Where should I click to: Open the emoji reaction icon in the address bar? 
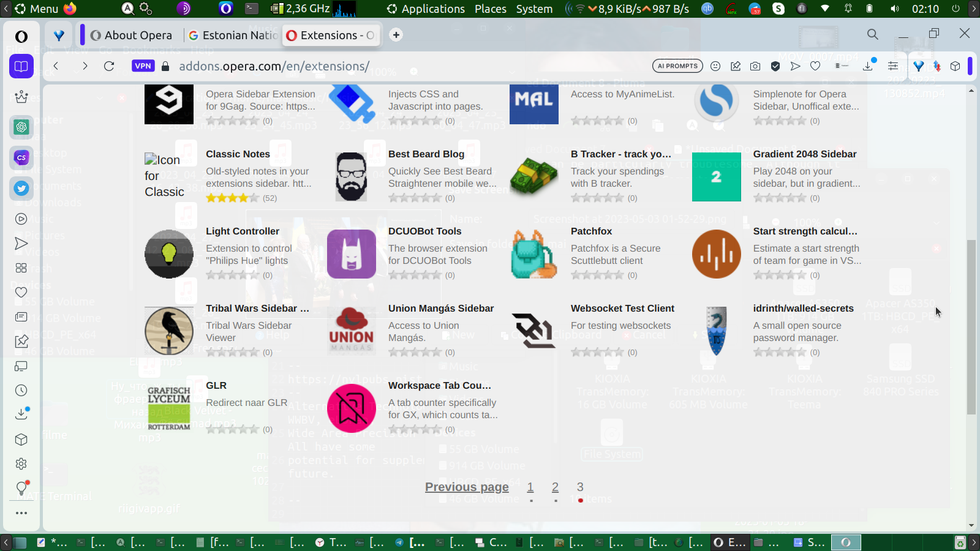pos(715,66)
